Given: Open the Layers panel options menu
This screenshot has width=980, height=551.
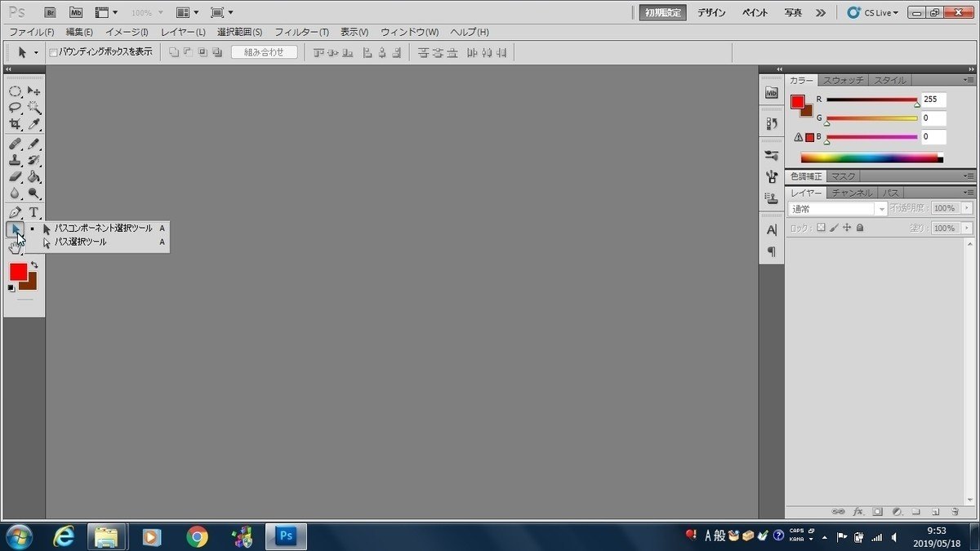Looking at the screenshot, I should (x=969, y=193).
